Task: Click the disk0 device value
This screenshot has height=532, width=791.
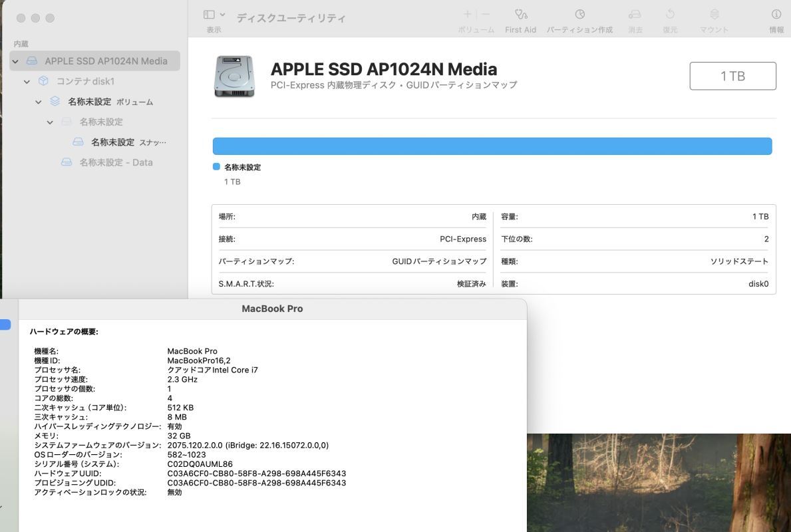Action: (x=758, y=284)
